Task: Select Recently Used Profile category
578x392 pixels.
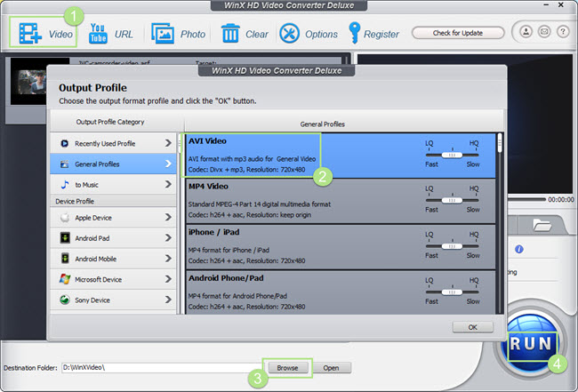Action: point(113,143)
